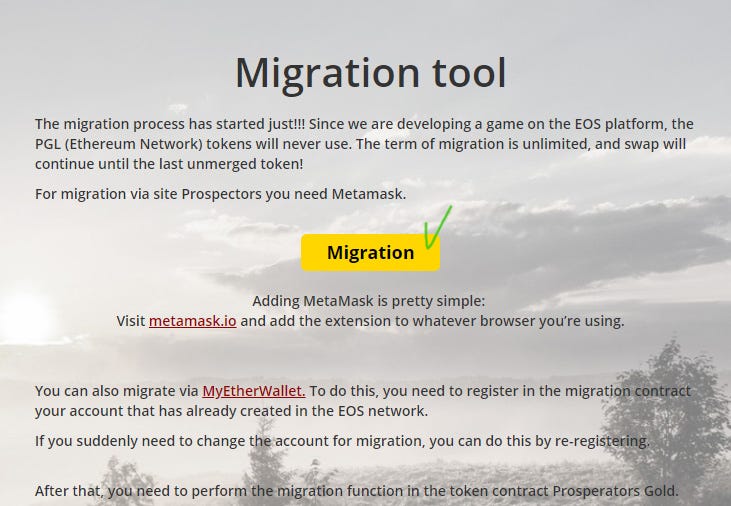This screenshot has width=731, height=506.
Task: Select the text 'Adding MetaMask is pretty simple:'
Action: 369,301
